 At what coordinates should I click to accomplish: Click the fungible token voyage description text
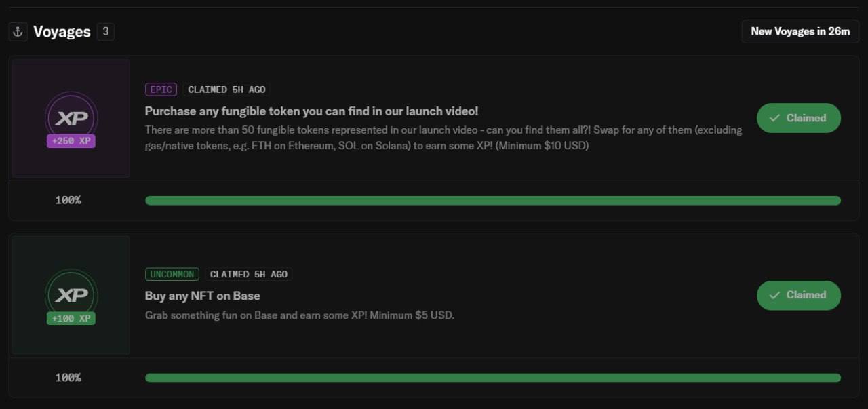[x=443, y=138]
